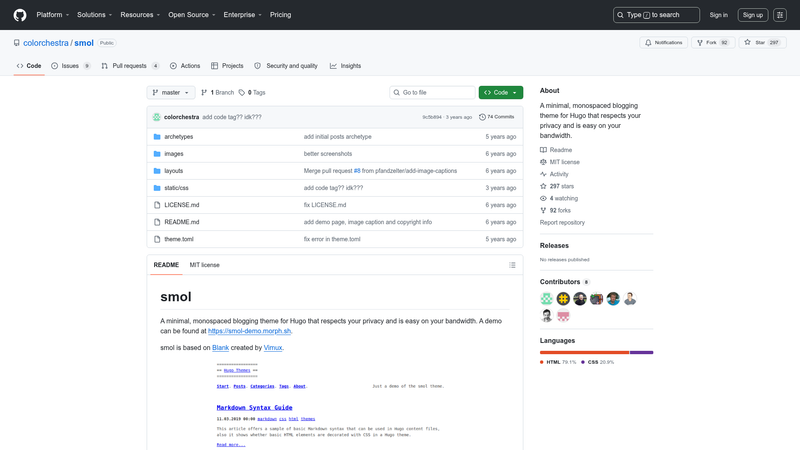Viewport: 800px width, 450px height.
Task: Click the README demo screenshot image
Action: point(336,405)
